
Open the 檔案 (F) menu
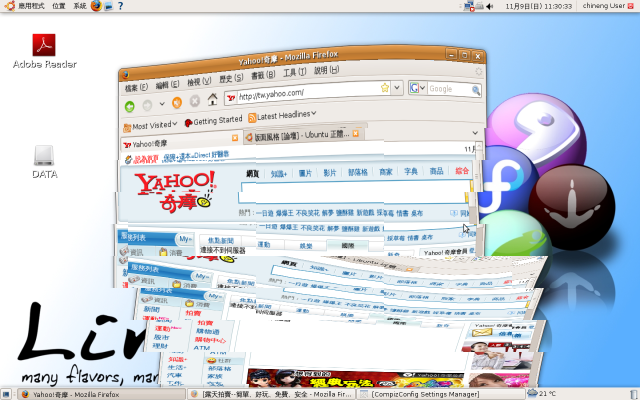click(x=136, y=88)
